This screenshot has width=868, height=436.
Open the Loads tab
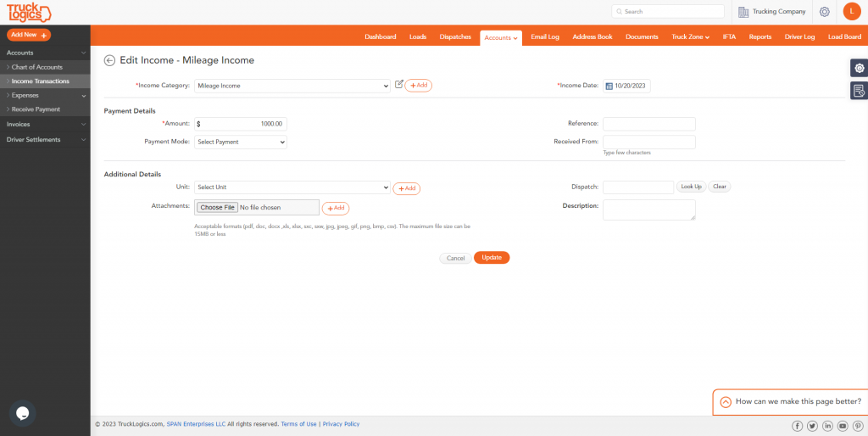tap(418, 37)
